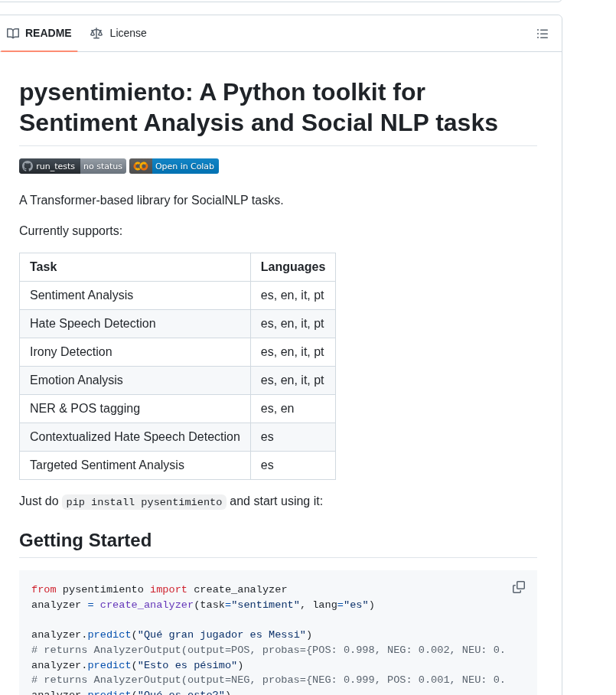Viewport: 616px width, 695px height.
Task: Click the create_analyzer import code line
Action: click(x=159, y=589)
